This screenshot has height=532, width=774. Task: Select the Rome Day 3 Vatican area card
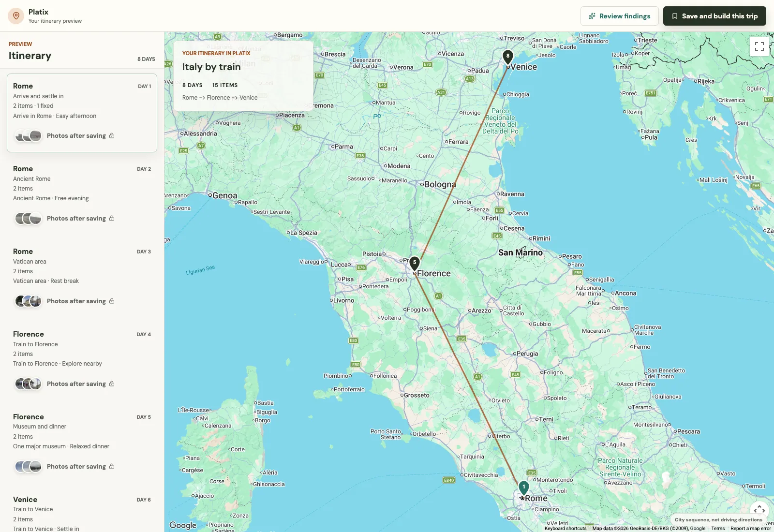coord(82,278)
